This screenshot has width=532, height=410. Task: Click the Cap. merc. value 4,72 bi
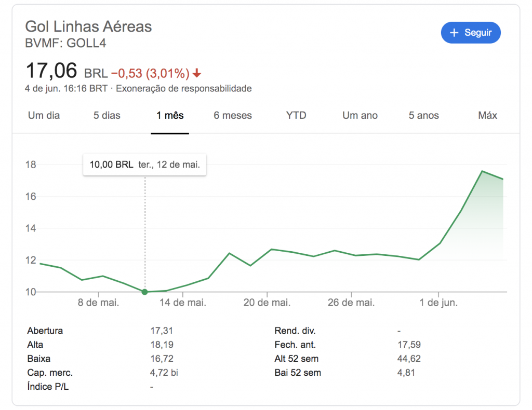[x=164, y=373]
